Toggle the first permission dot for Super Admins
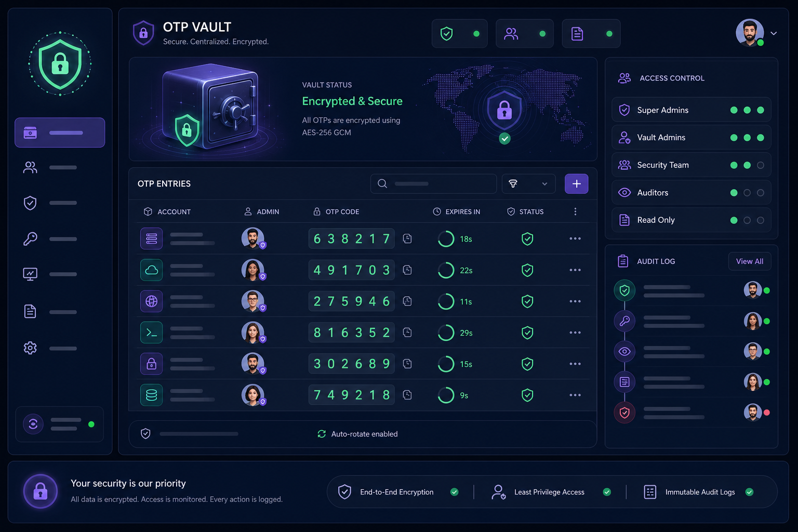Viewport: 798px width, 532px height. (x=734, y=110)
